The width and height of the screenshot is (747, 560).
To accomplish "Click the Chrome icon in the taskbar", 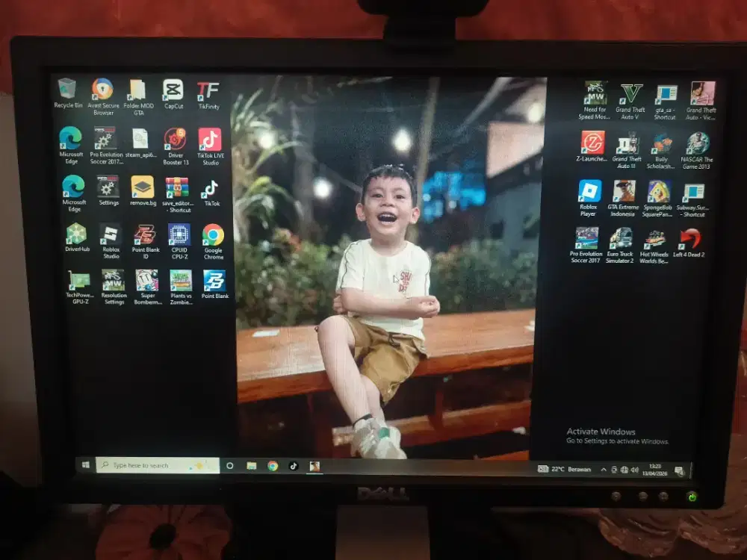I will pyautogui.click(x=273, y=466).
